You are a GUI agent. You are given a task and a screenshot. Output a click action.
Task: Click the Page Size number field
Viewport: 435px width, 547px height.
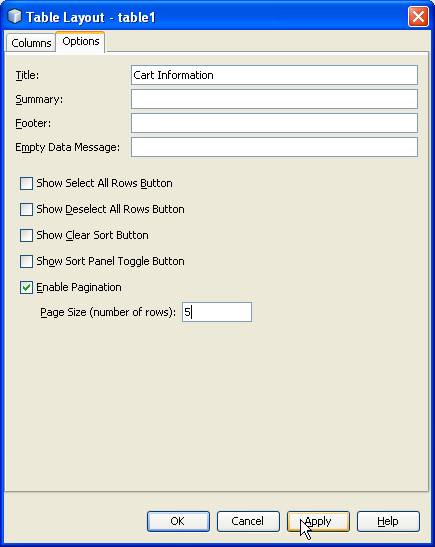coord(217,312)
